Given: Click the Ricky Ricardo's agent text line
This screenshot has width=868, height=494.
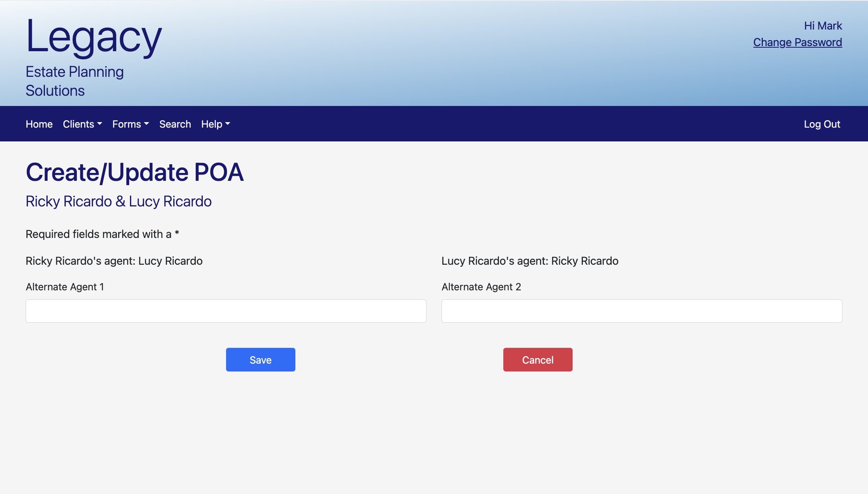Looking at the screenshot, I should [x=114, y=261].
